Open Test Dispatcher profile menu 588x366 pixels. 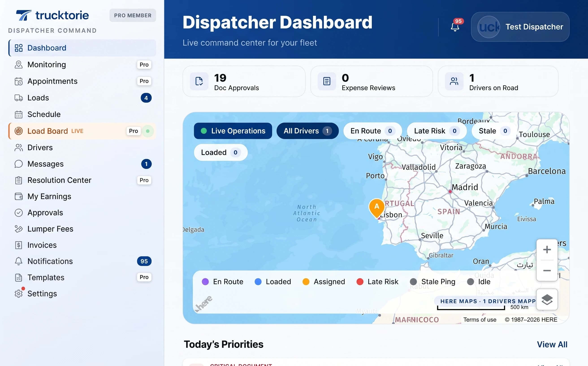[520, 27]
